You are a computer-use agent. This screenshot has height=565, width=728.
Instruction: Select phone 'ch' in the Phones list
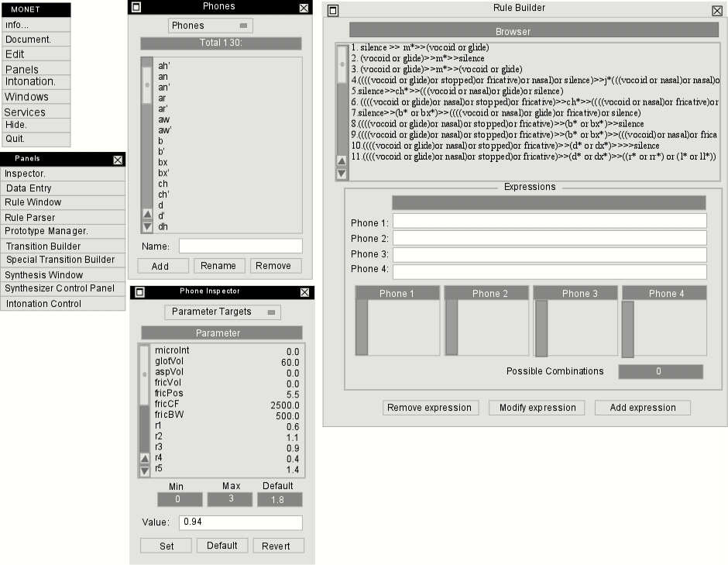click(228, 184)
